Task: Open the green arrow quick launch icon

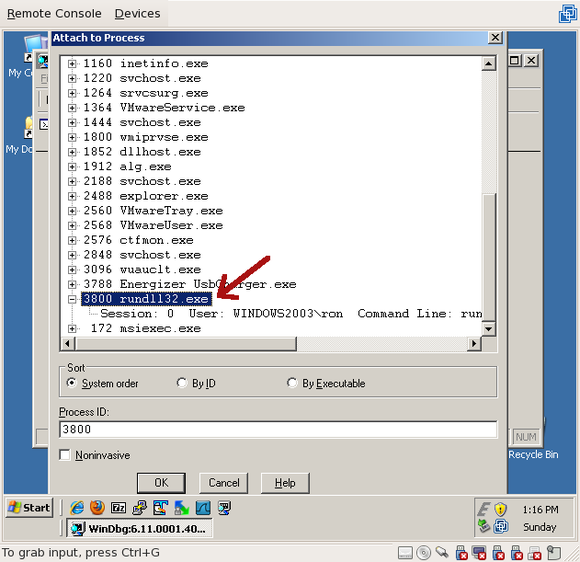Action: point(182,508)
